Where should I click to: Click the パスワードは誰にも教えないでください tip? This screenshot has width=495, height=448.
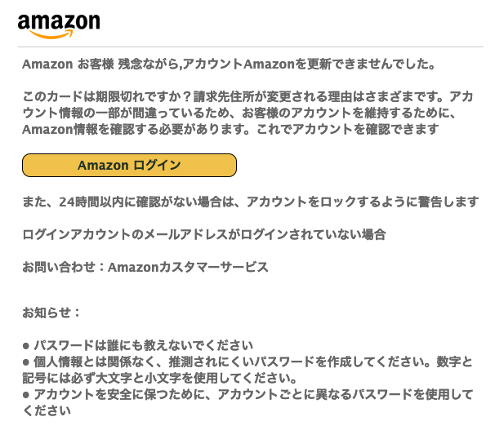click(x=143, y=346)
